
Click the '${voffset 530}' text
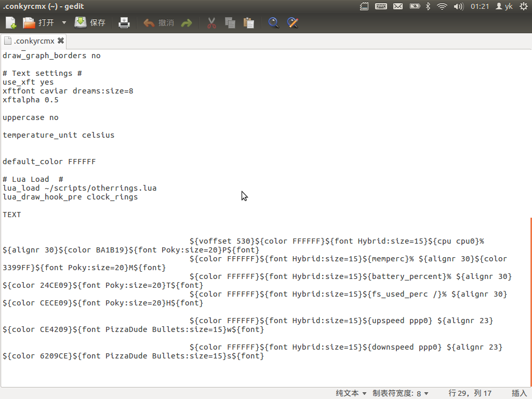click(222, 241)
